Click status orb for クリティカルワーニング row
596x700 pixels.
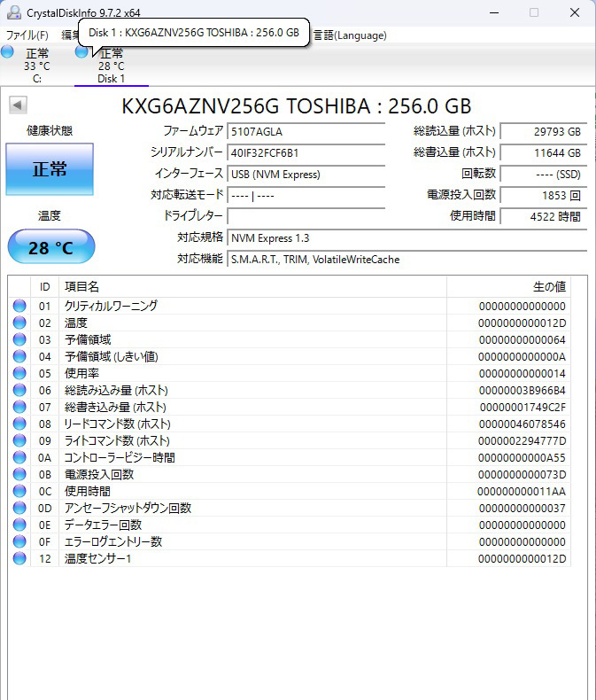coord(19,306)
